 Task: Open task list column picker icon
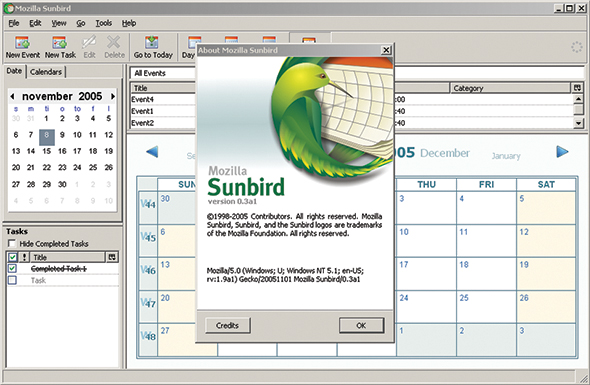[x=112, y=257]
